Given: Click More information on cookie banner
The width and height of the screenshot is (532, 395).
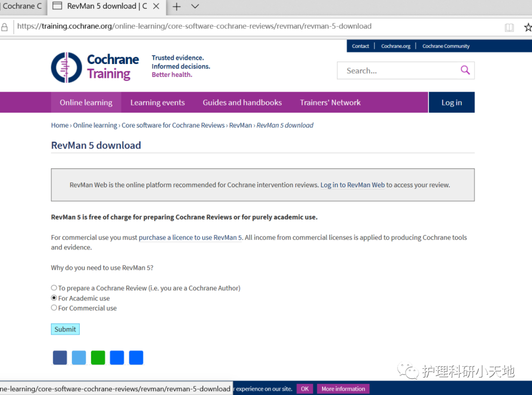Looking at the screenshot, I should coord(343,389).
